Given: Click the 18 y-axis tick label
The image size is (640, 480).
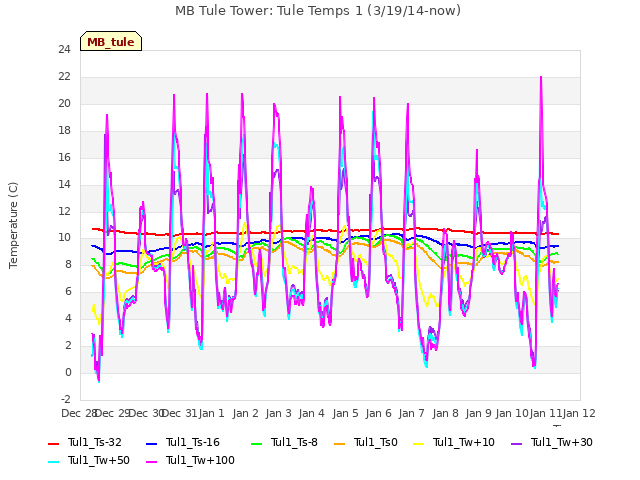Looking at the screenshot, I should 64,131.
